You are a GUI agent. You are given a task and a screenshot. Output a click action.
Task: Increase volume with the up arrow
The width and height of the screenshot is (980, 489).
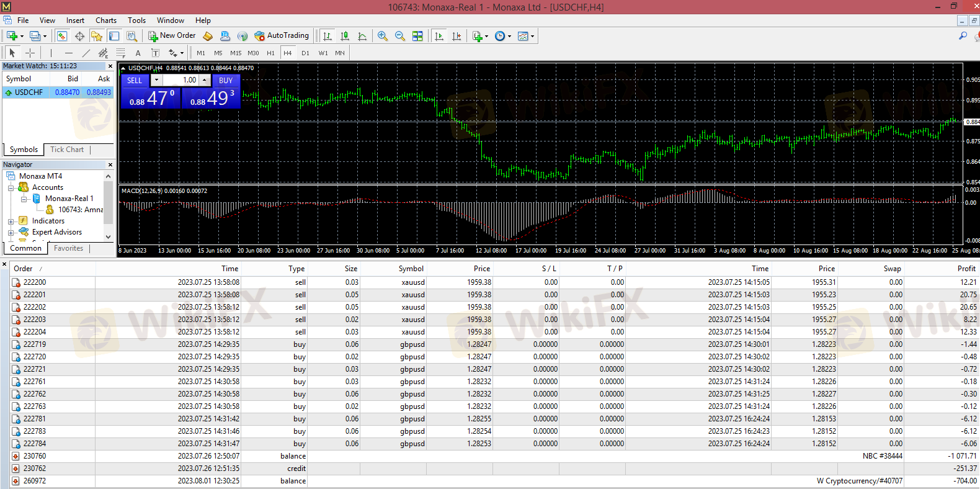pos(204,80)
